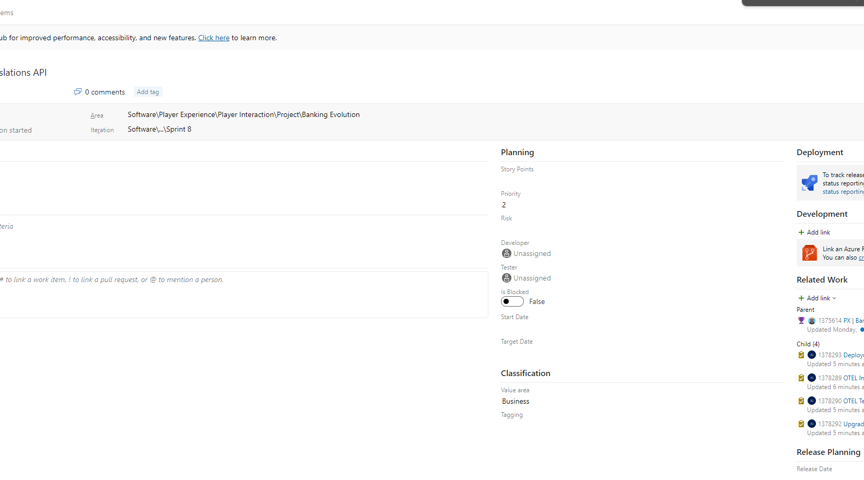
Task: Click the Iteration path Sprint 8 field
Action: (159, 129)
